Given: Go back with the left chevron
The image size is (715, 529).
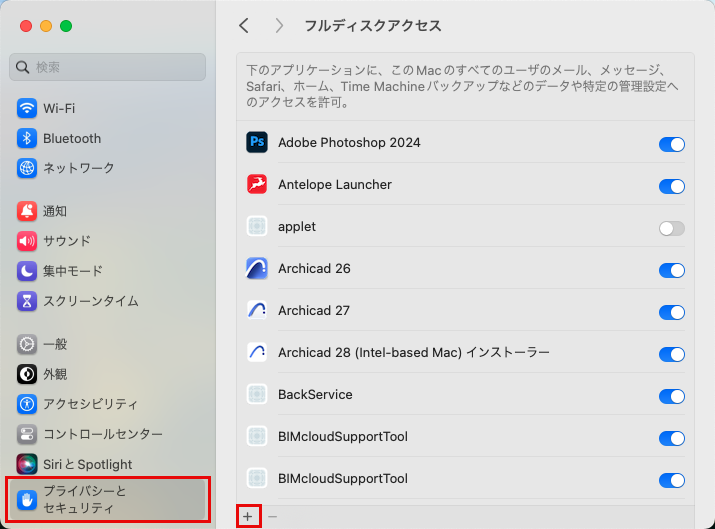Looking at the screenshot, I should coord(244,26).
